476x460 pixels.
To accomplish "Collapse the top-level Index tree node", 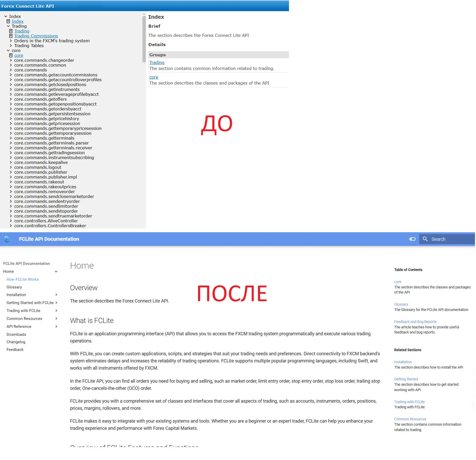I will [x=6, y=16].
